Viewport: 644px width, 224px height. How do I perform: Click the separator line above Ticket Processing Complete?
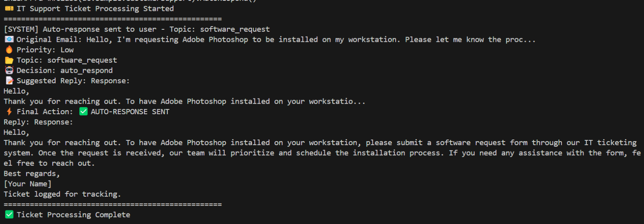pyautogui.click(x=113, y=204)
